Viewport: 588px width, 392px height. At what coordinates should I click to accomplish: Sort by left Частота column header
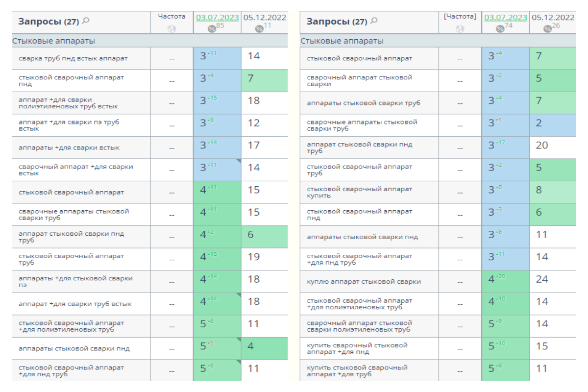(171, 17)
